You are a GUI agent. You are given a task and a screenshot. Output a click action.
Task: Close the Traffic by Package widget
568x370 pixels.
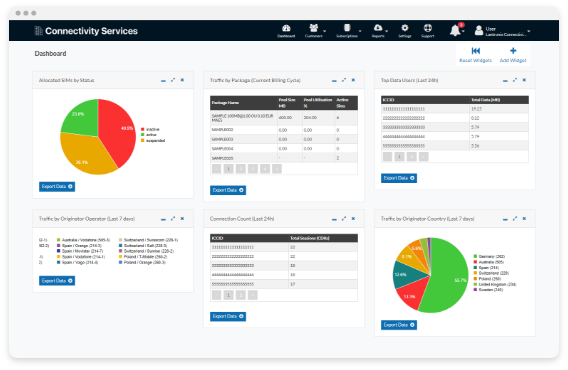coord(353,80)
